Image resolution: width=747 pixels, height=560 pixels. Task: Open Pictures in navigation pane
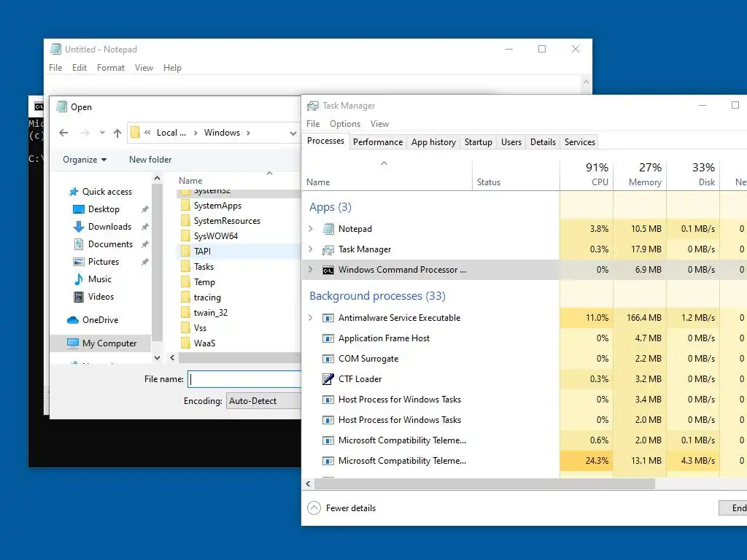pyautogui.click(x=104, y=262)
